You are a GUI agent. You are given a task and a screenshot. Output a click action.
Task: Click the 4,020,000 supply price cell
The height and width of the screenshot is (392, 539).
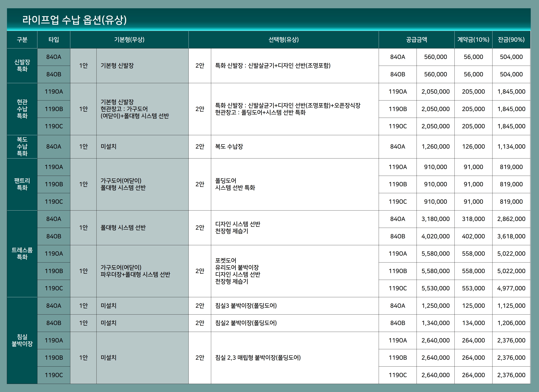435,236
